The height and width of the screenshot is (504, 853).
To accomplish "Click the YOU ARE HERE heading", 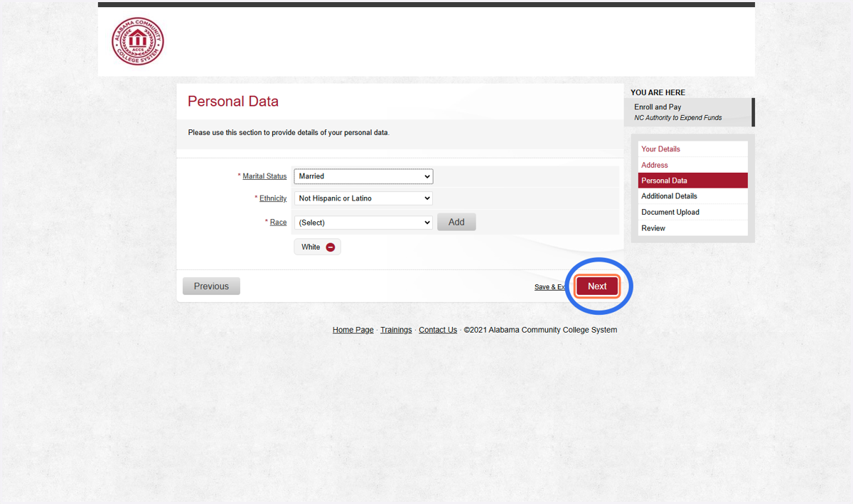I will [x=658, y=92].
